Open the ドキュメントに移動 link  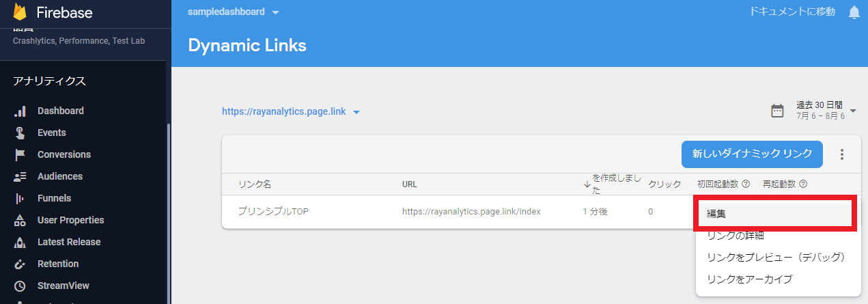tap(792, 12)
